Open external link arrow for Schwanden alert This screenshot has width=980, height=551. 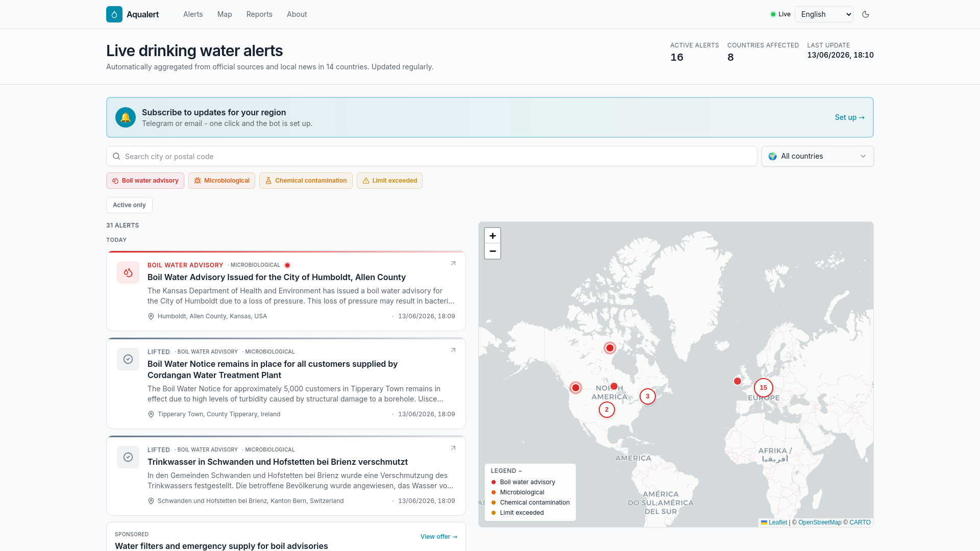click(x=453, y=448)
